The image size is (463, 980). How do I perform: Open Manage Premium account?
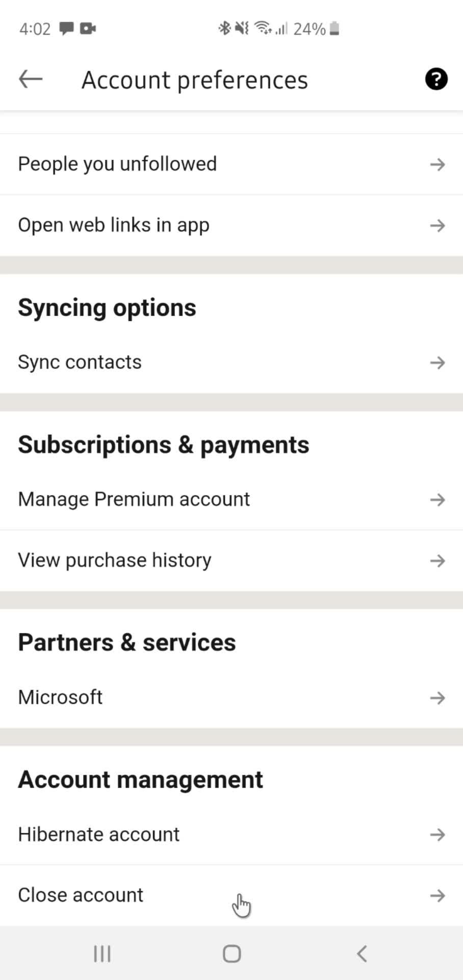pyautogui.click(x=231, y=500)
